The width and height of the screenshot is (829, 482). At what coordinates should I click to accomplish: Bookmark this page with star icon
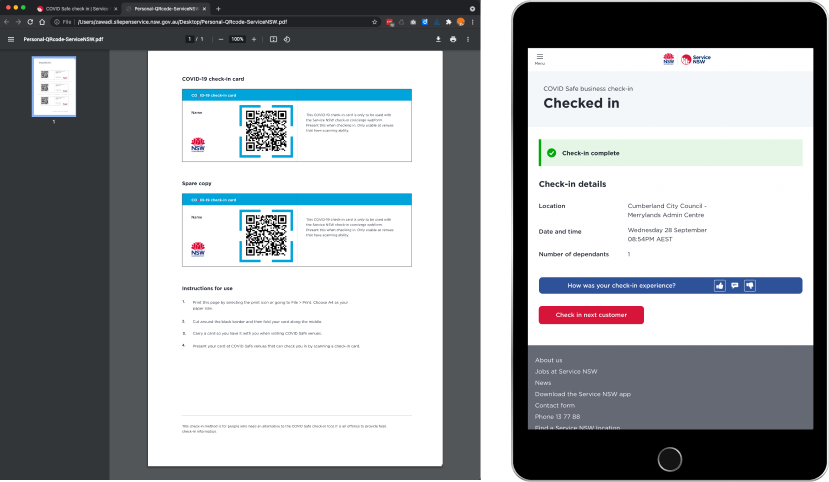[x=374, y=21]
